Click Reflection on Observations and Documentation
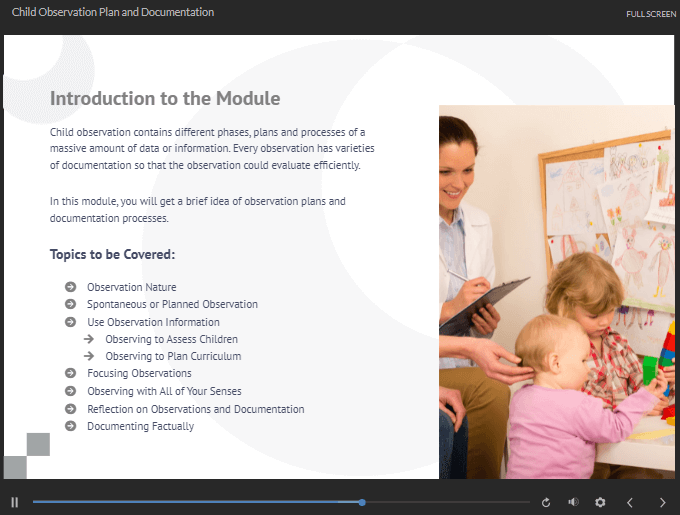 pos(195,409)
